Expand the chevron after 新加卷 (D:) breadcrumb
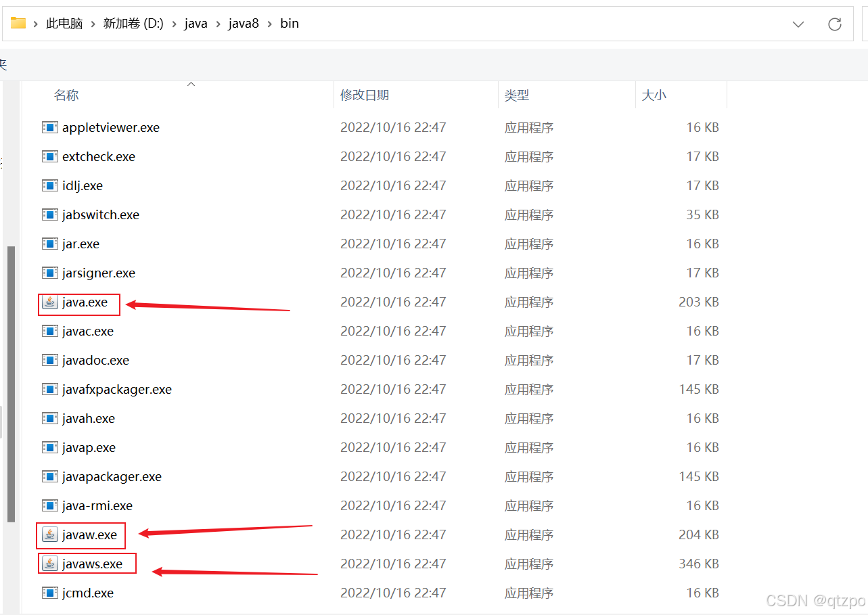 (x=174, y=24)
